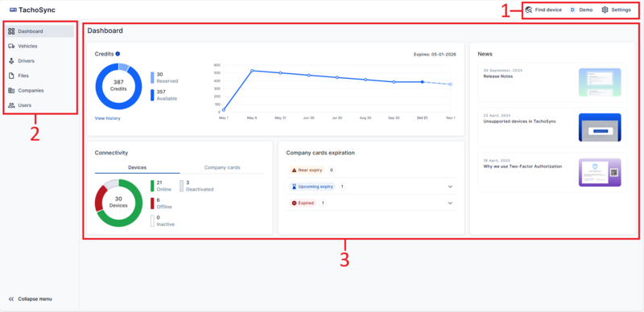
Task: Expand the Upcoming expiry row chevron
Action: pos(450,187)
